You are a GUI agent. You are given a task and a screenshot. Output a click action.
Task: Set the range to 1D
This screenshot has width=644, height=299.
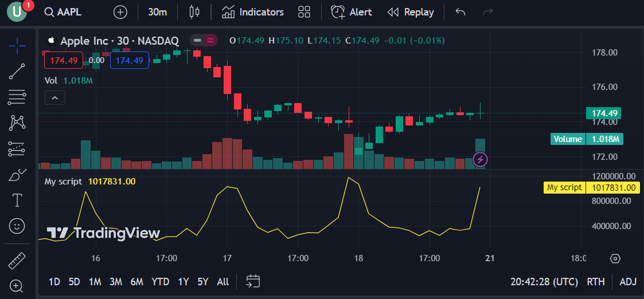point(54,282)
